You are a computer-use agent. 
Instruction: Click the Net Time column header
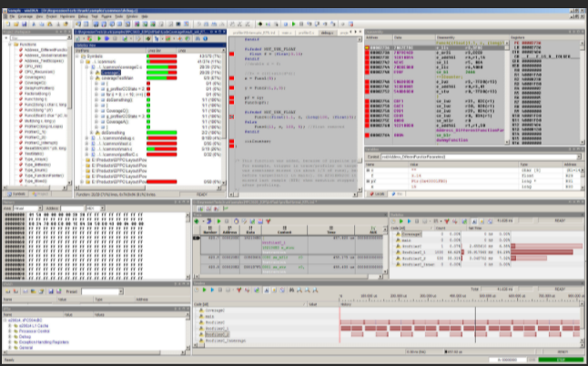click(488, 228)
